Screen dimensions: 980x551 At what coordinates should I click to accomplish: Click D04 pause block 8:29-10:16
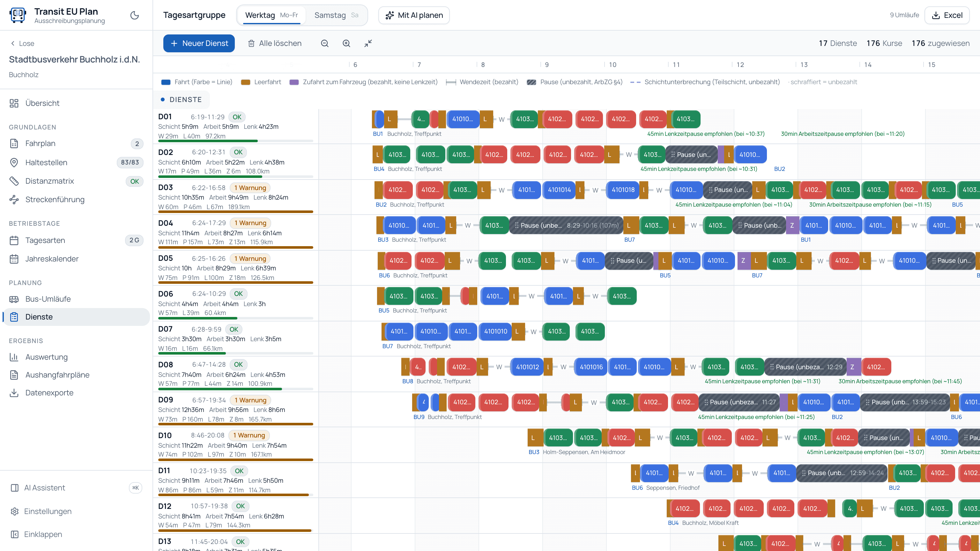point(566,225)
